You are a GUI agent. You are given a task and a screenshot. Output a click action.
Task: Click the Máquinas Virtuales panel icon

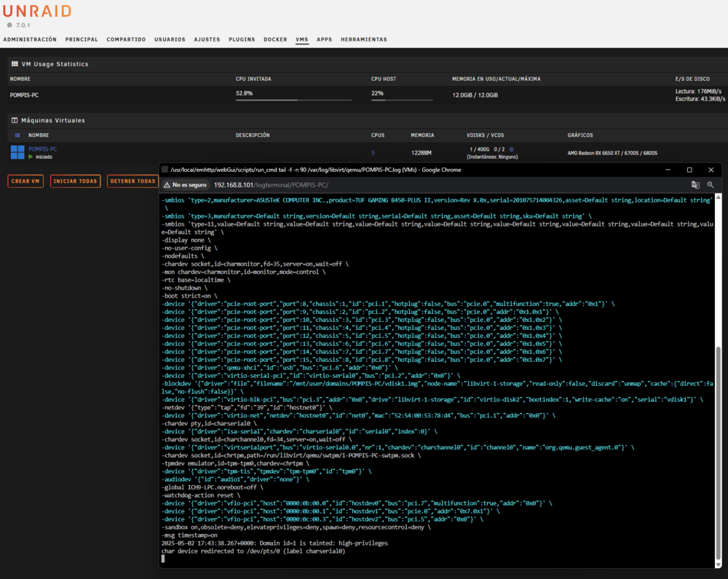click(x=15, y=120)
